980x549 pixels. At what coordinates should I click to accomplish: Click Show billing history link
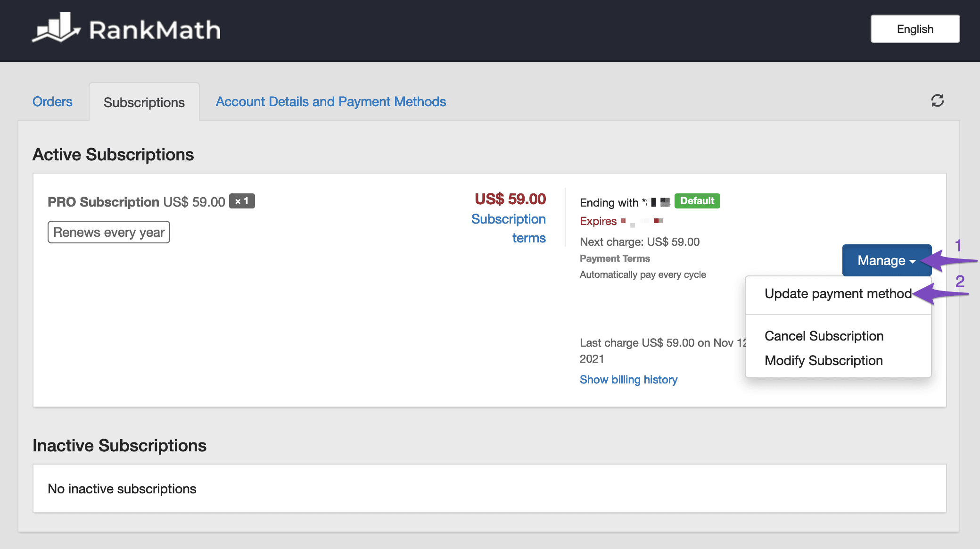(628, 380)
